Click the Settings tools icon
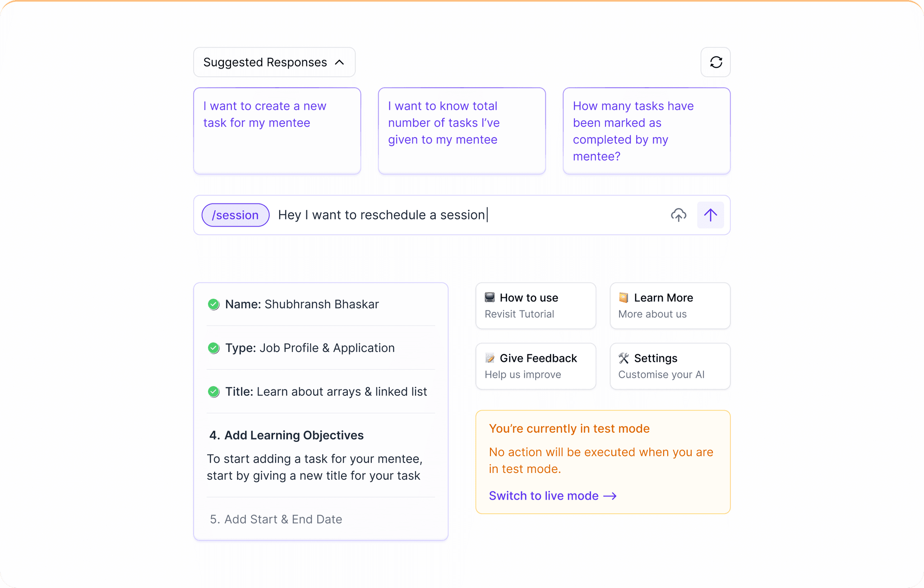 pos(624,358)
